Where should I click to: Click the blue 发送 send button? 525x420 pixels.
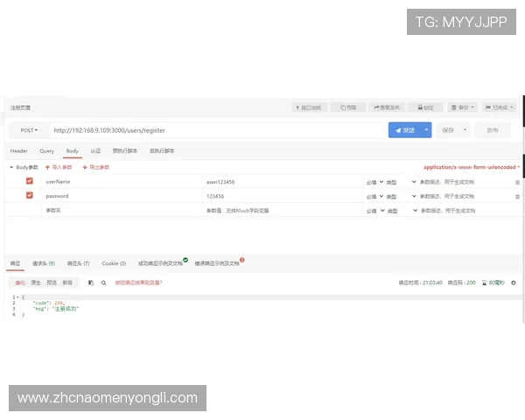point(403,129)
